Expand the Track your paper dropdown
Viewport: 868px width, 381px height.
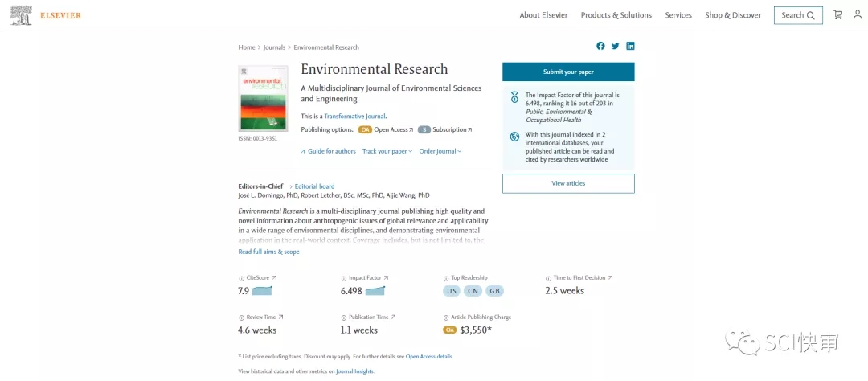(x=387, y=151)
